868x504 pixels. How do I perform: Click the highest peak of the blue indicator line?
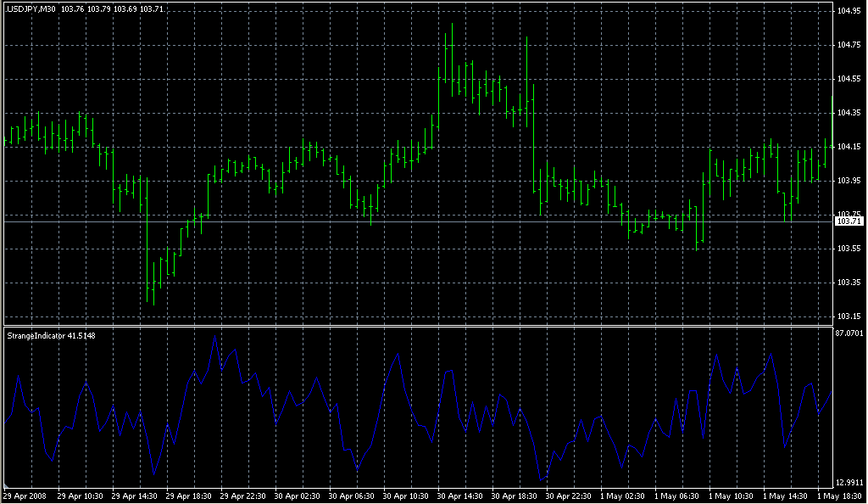215,339
